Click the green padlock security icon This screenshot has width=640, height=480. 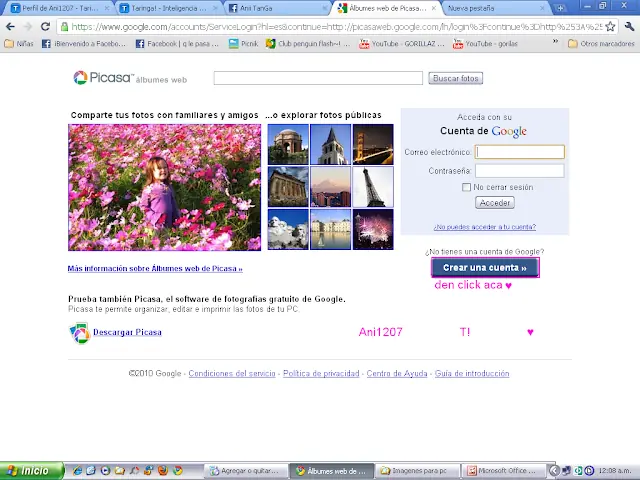pyautogui.click(x=64, y=27)
